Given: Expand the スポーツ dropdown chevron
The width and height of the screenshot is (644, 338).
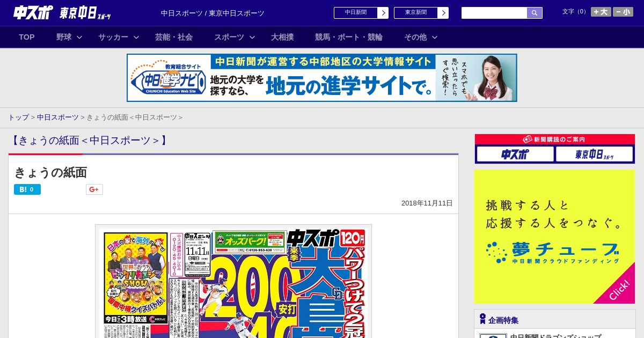Looking at the screenshot, I should pos(252,37).
